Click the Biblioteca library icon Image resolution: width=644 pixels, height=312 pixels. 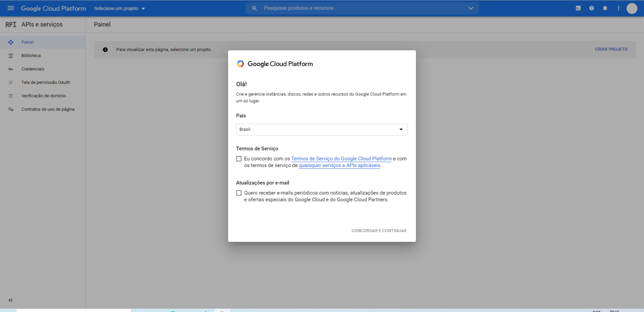[x=11, y=55]
